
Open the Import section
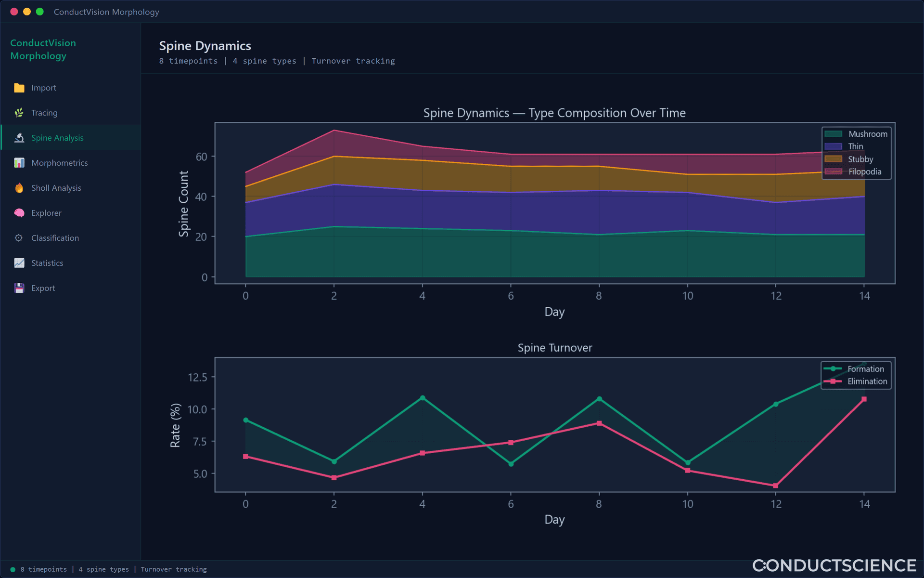click(x=71, y=88)
